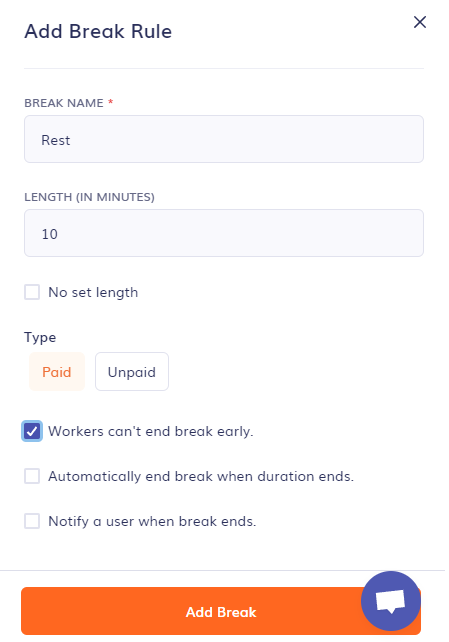Image resolution: width=449 pixels, height=642 pixels.
Task: Click the "Notify a user when break ends." label
Action: tap(152, 522)
